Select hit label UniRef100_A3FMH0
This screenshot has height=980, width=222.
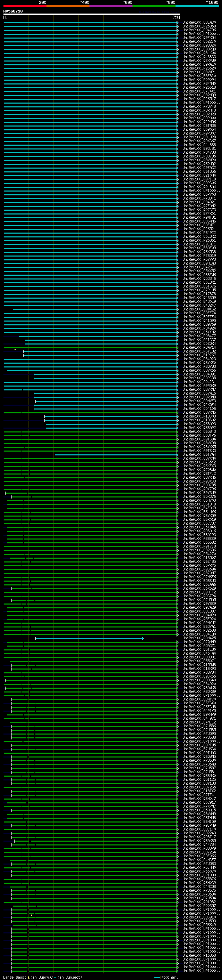pyautogui.click(x=199, y=84)
